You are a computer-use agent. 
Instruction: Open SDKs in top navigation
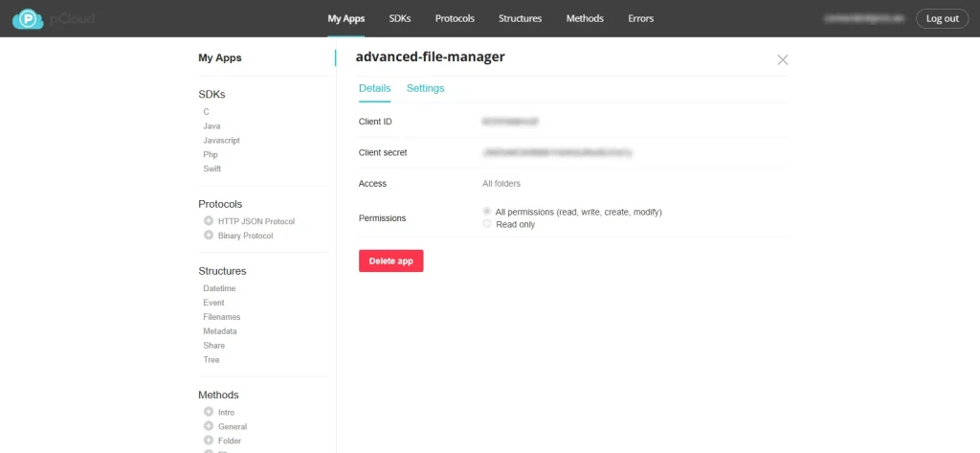point(400,19)
